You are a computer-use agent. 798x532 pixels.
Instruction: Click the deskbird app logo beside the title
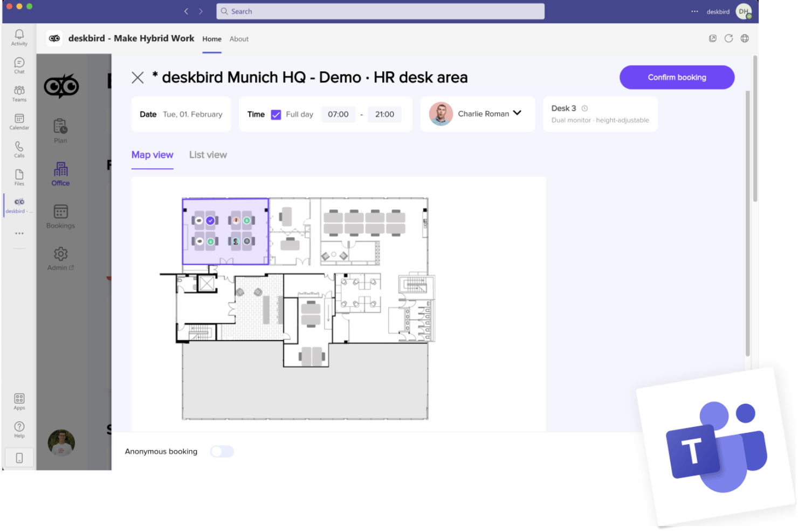54,38
